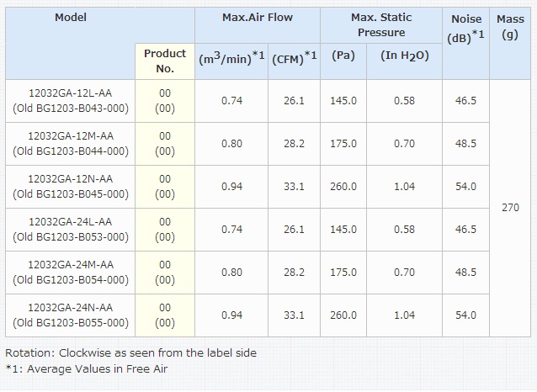Screen dimensions: 537x392
Task: Click the Max. Static Pressure header
Action: point(381,25)
